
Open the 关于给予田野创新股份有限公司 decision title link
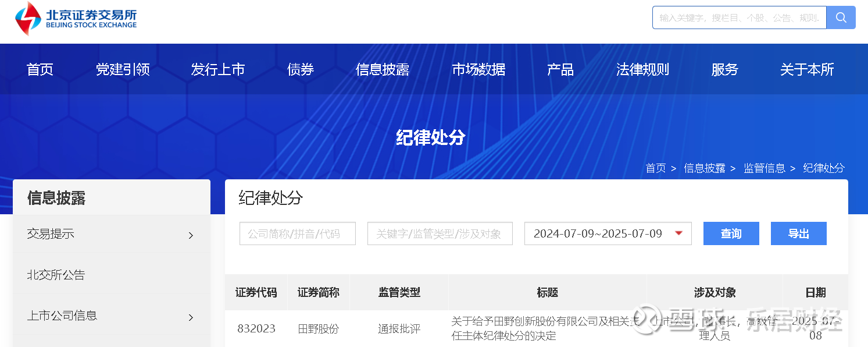(546, 328)
